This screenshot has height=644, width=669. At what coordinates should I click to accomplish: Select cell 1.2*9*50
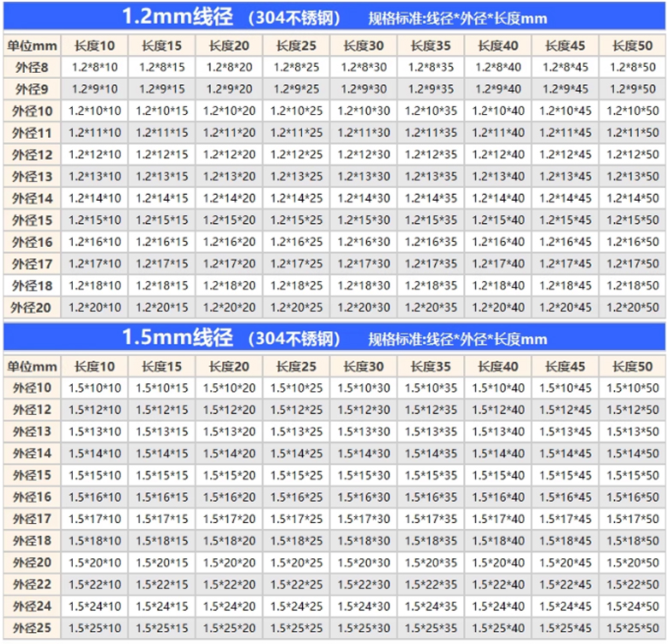coord(632,89)
